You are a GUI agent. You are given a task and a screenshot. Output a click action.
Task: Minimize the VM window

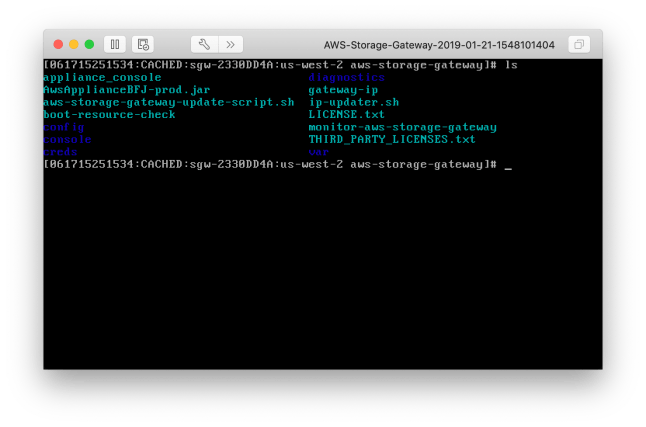(74, 45)
